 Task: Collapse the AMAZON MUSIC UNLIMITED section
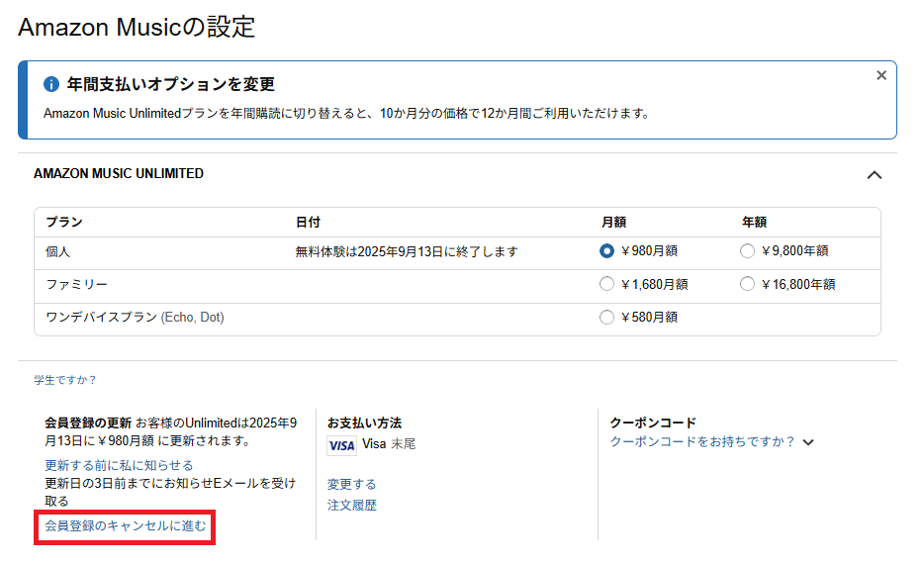(x=875, y=175)
